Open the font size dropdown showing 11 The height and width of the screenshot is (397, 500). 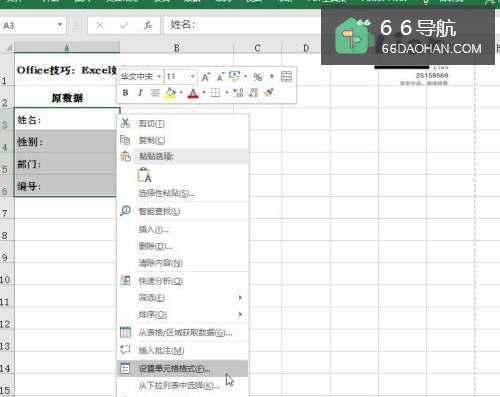pyautogui.click(x=192, y=77)
